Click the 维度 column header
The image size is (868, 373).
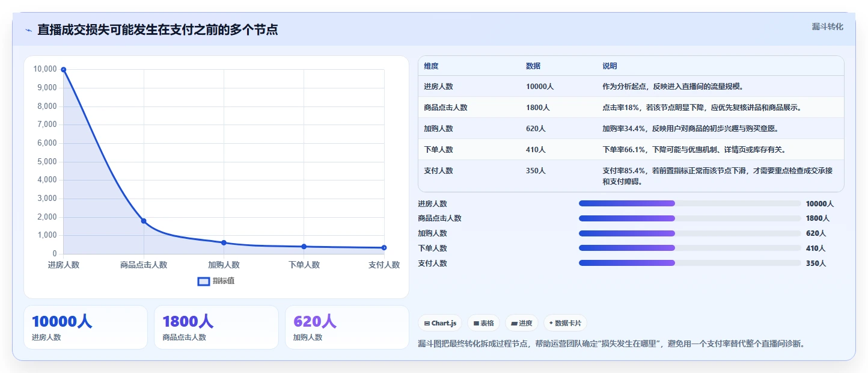pyautogui.click(x=431, y=66)
